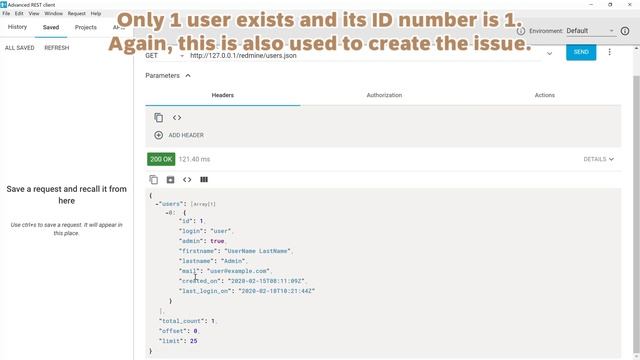Click the "created_on" timestamp line
Viewport: 640px width, 360px height.
point(242,281)
